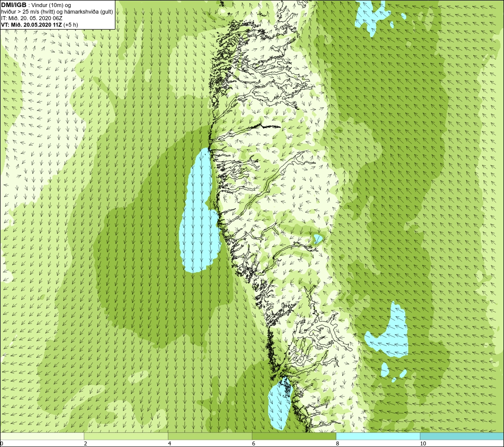Click the 'IT: Mið. 20. 05. 2020 06Z' line
Viewport: 504px width, 447px height.
(31, 18)
